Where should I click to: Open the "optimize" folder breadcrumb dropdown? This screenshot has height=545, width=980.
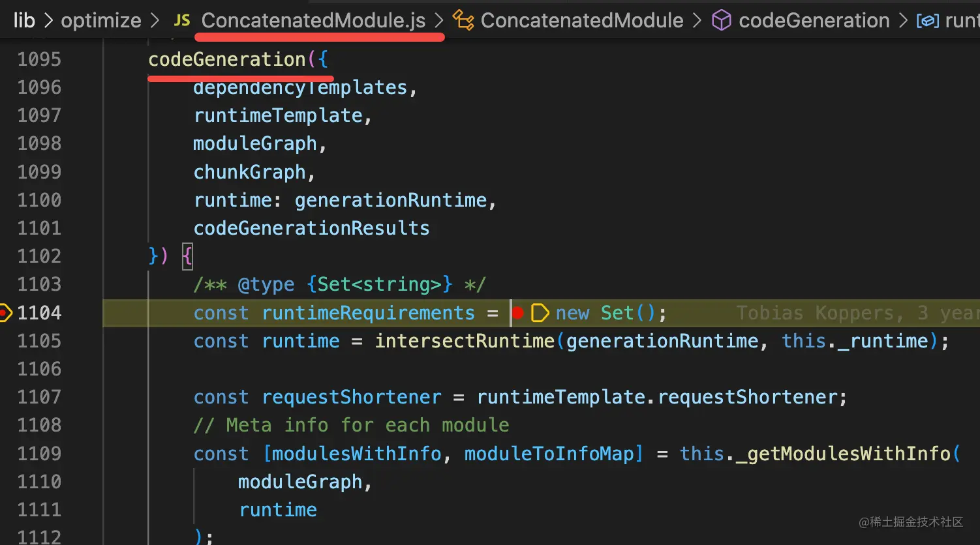point(101,21)
